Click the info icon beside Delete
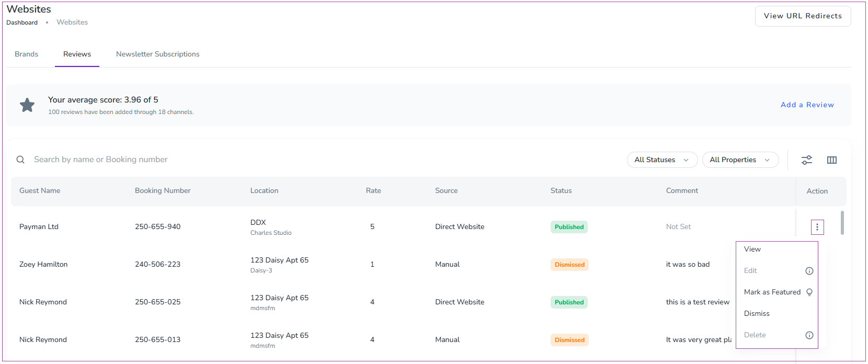 (809, 335)
